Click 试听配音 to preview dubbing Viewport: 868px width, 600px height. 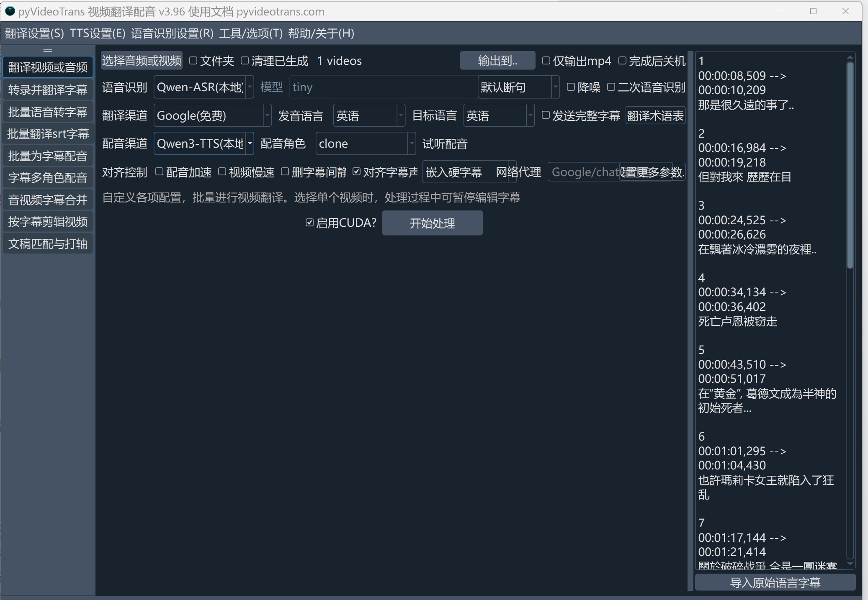pos(444,144)
